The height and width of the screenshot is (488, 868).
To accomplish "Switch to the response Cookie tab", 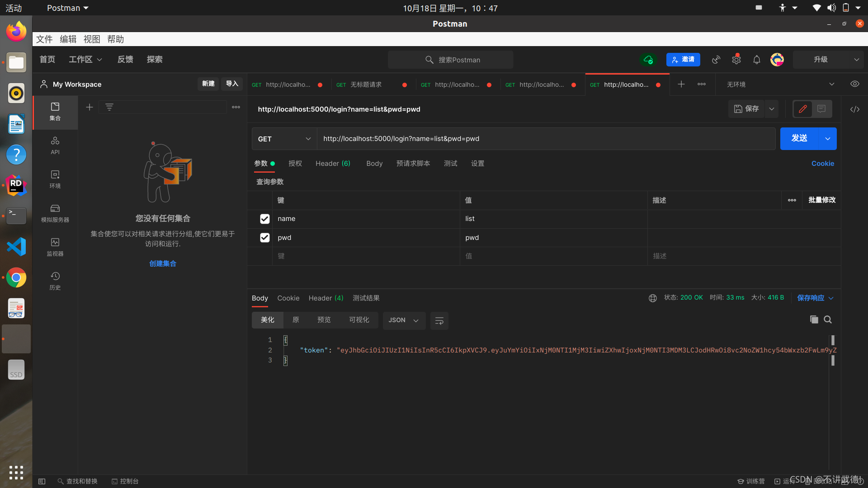I will pyautogui.click(x=288, y=298).
